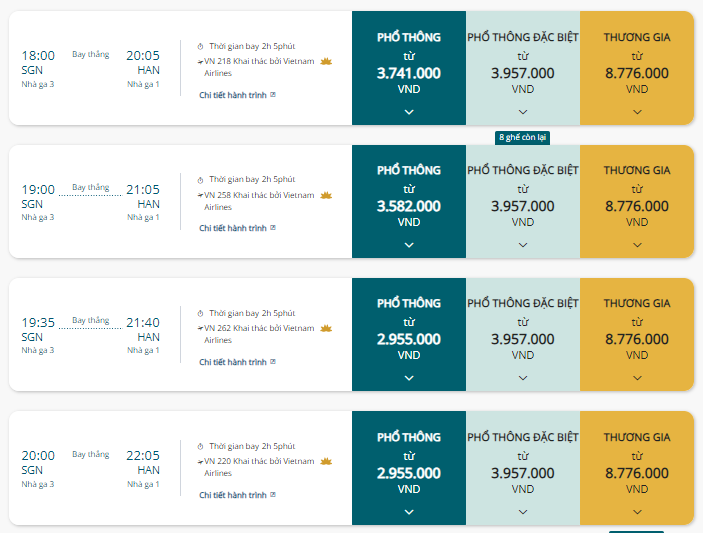Select Thương Gia 8.776.000 on 19:35 flight
This screenshot has width=703, height=533.
(x=637, y=339)
